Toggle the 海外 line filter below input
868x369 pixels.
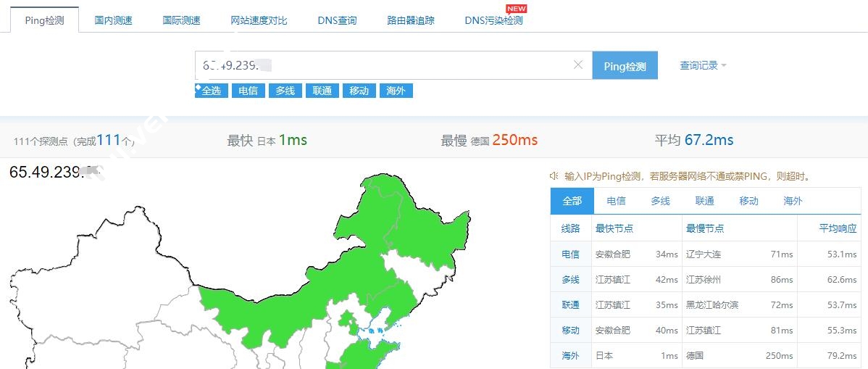[x=396, y=91]
